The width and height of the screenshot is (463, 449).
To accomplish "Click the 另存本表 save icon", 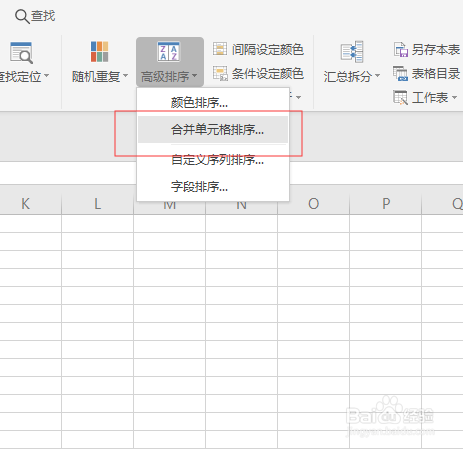I will coord(401,50).
